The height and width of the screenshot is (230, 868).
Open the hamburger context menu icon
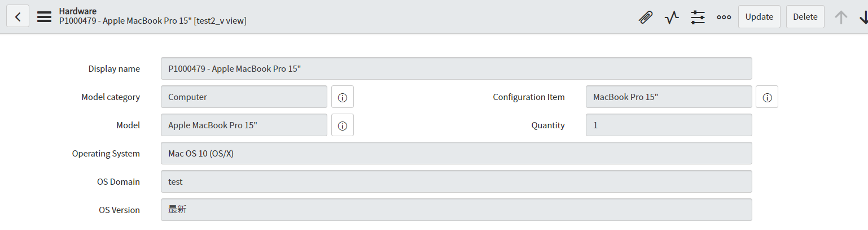coord(44,17)
